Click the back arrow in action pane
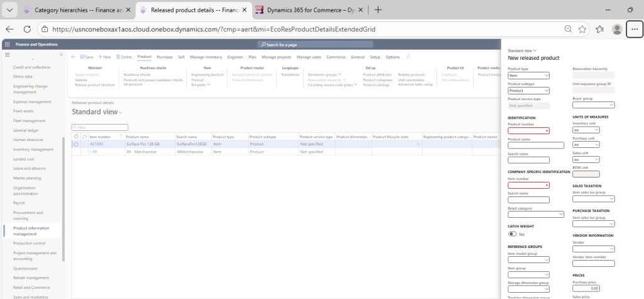The height and width of the screenshot is (299, 644). tap(73, 57)
